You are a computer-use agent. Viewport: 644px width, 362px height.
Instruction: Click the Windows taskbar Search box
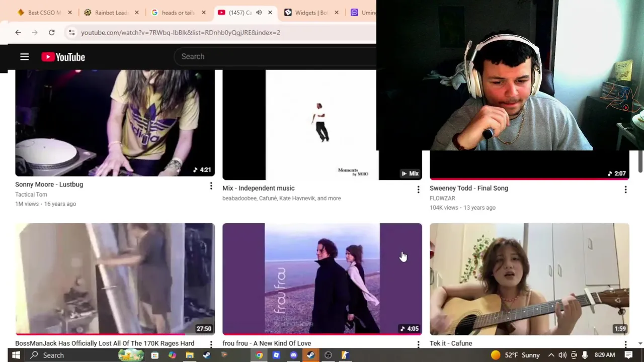(86, 355)
